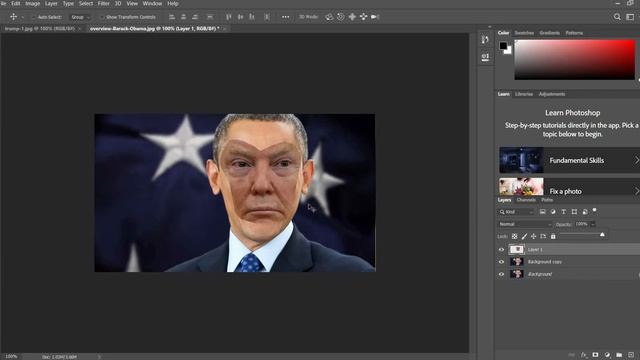640x360 pixels.
Task: Open the Search magnifier icon
Action: pos(617,17)
